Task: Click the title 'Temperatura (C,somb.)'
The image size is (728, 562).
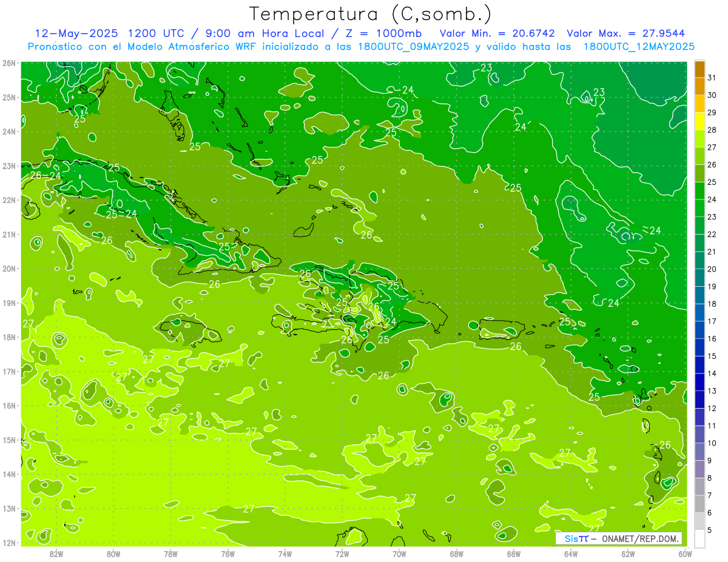Action: tap(371, 14)
